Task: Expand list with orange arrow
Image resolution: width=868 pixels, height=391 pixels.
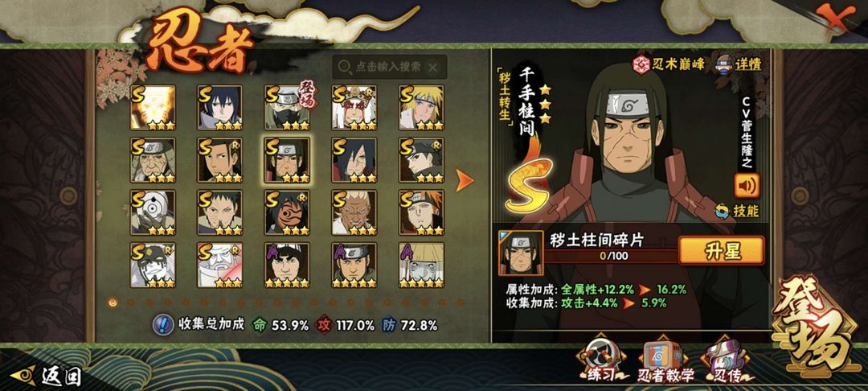Action: click(464, 180)
